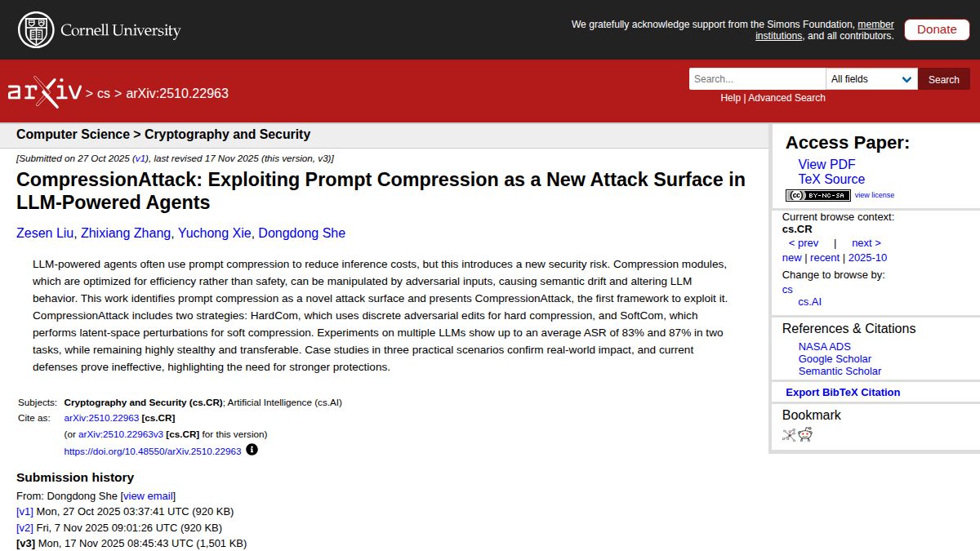Open the All fields search dropdown

pyautogui.click(x=871, y=79)
